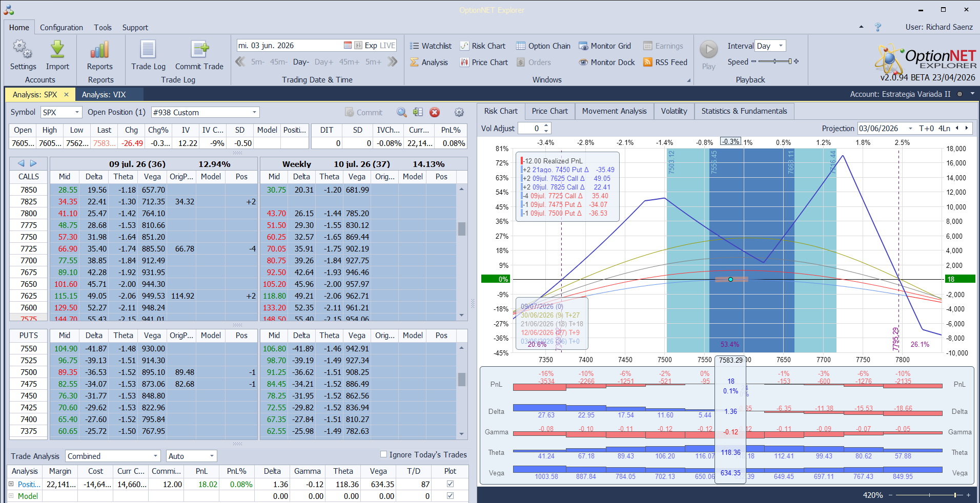Open the Interval Day dropdown
This screenshot has width=980, height=503.
click(781, 46)
